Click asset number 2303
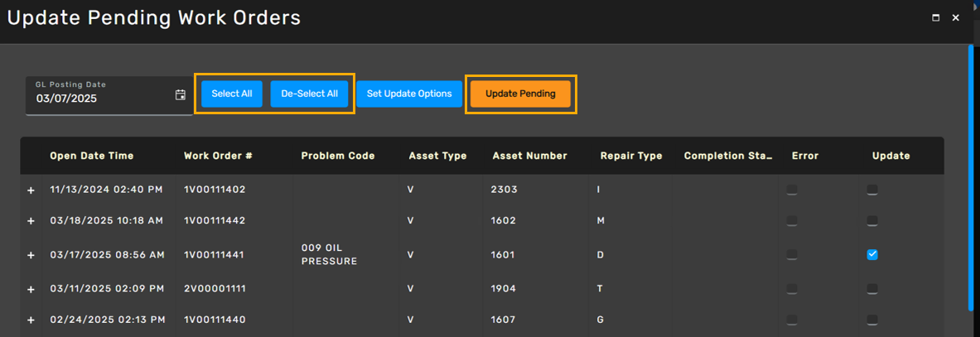The width and height of the screenshot is (980, 337). coord(504,190)
